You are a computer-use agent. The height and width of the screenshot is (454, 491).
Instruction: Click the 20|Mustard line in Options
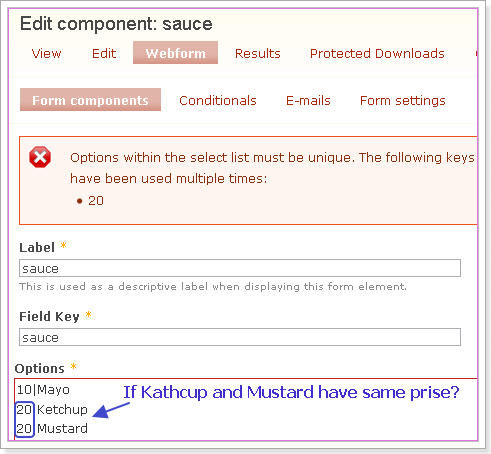pyautogui.click(x=52, y=428)
